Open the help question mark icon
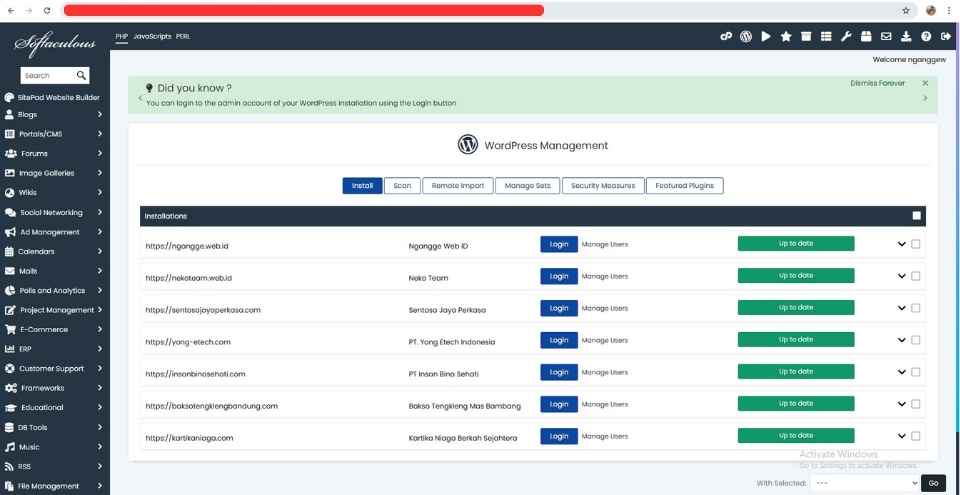This screenshot has height=495, width=960. click(x=926, y=37)
